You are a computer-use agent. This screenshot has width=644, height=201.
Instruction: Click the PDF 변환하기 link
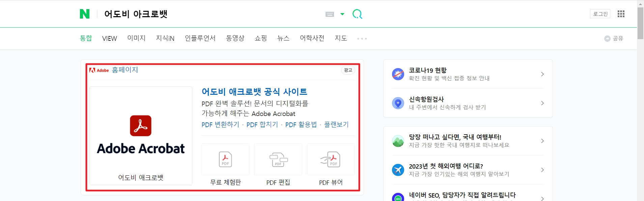(220, 124)
